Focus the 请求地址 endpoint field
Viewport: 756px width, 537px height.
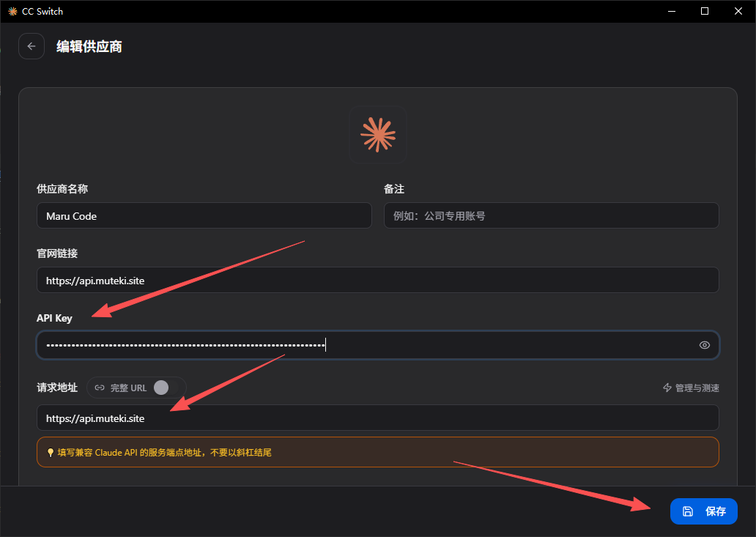377,418
